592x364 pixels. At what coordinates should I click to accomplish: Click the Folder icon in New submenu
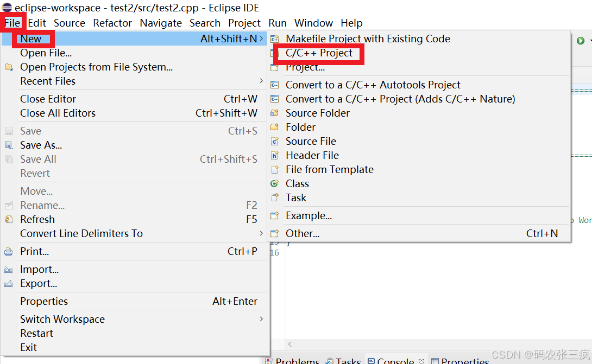click(275, 127)
